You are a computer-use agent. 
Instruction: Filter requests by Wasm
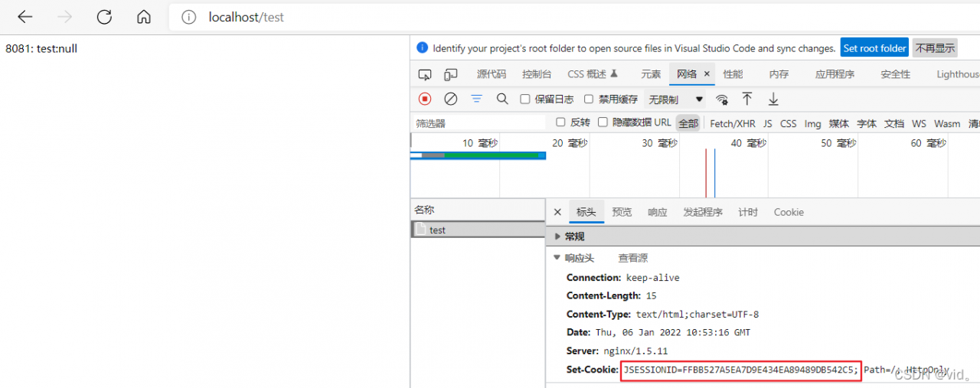947,123
